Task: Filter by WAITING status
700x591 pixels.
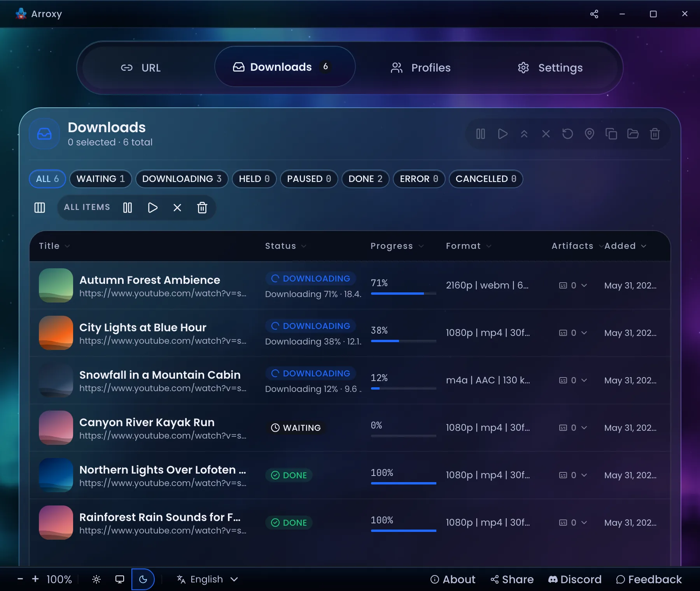Action: point(101,179)
